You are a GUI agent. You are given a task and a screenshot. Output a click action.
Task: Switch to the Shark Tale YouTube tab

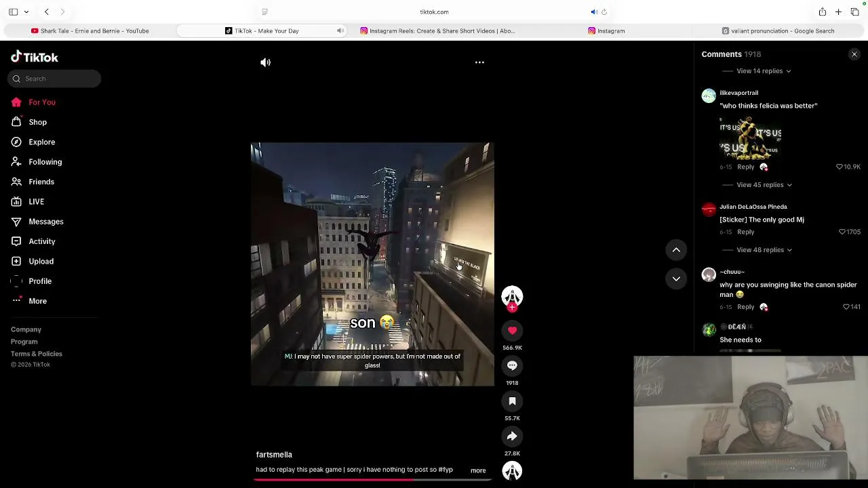[90, 31]
